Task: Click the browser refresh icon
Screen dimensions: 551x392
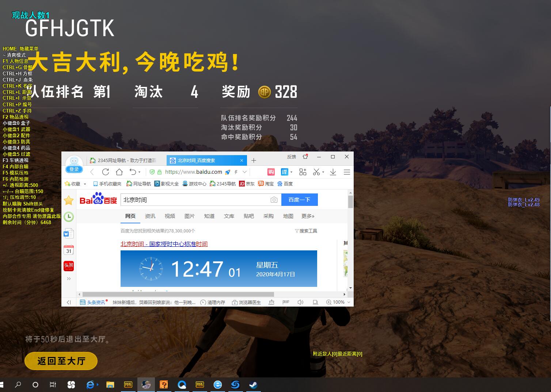Action: pos(106,172)
